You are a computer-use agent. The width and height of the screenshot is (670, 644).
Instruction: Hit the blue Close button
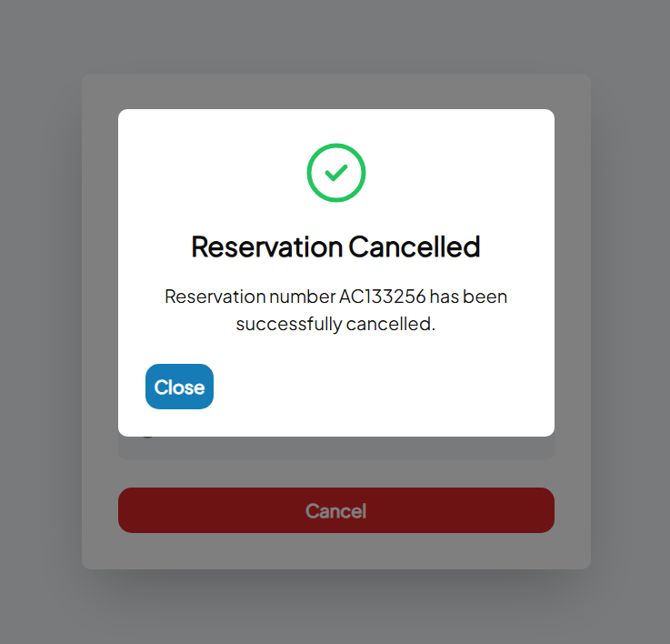pyautogui.click(x=179, y=387)
